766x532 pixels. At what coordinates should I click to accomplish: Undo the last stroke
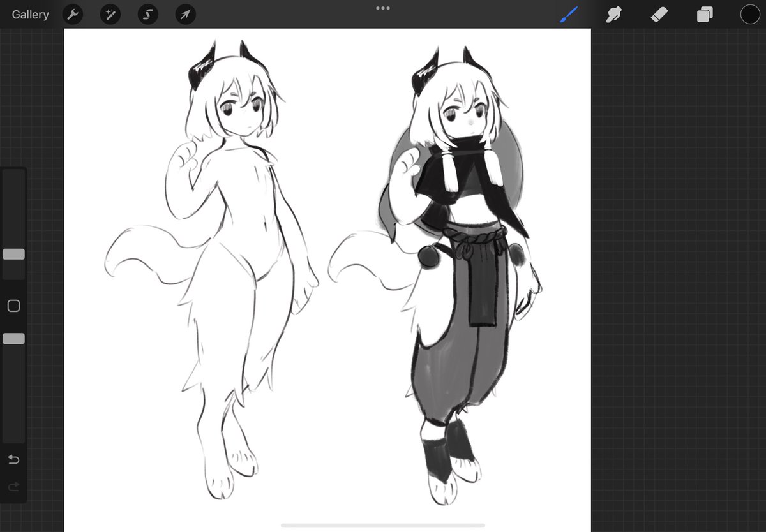coord(13,459)
